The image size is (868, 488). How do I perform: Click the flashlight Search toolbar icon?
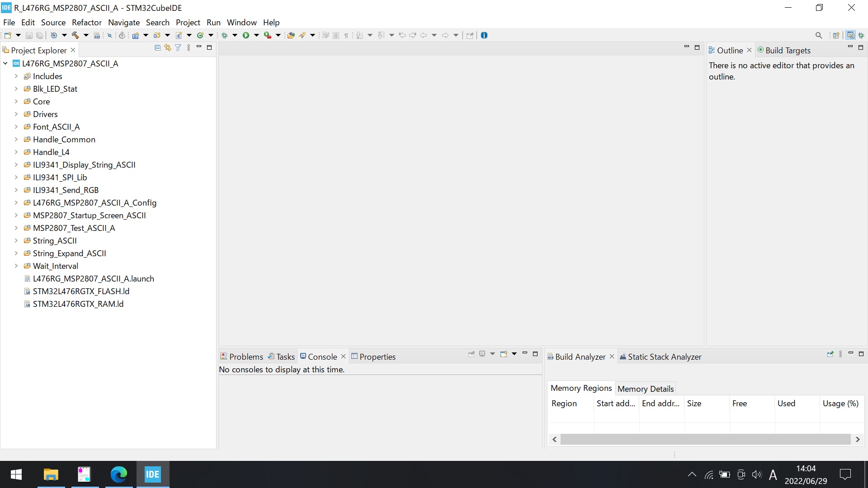[302, 35]
